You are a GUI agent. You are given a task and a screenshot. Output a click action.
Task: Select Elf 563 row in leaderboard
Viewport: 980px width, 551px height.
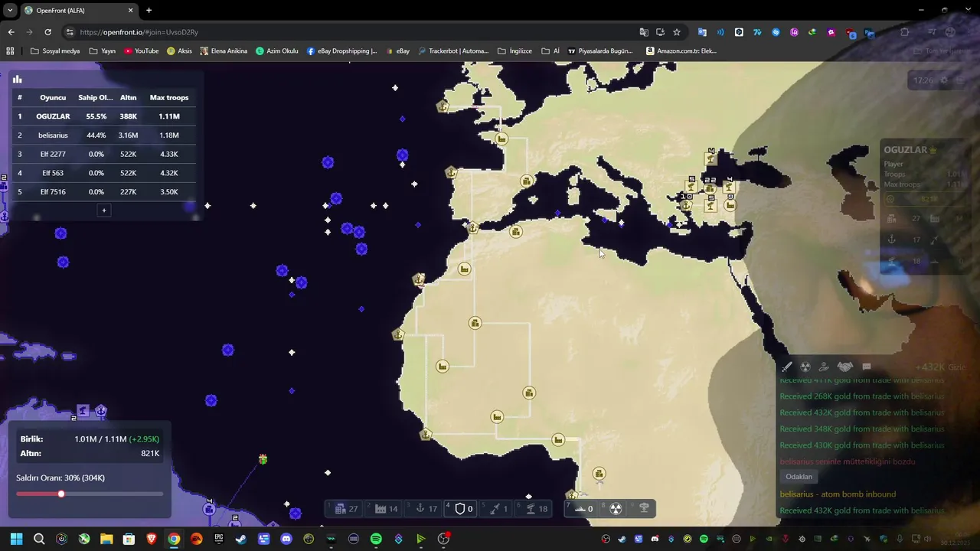point(104,173)
